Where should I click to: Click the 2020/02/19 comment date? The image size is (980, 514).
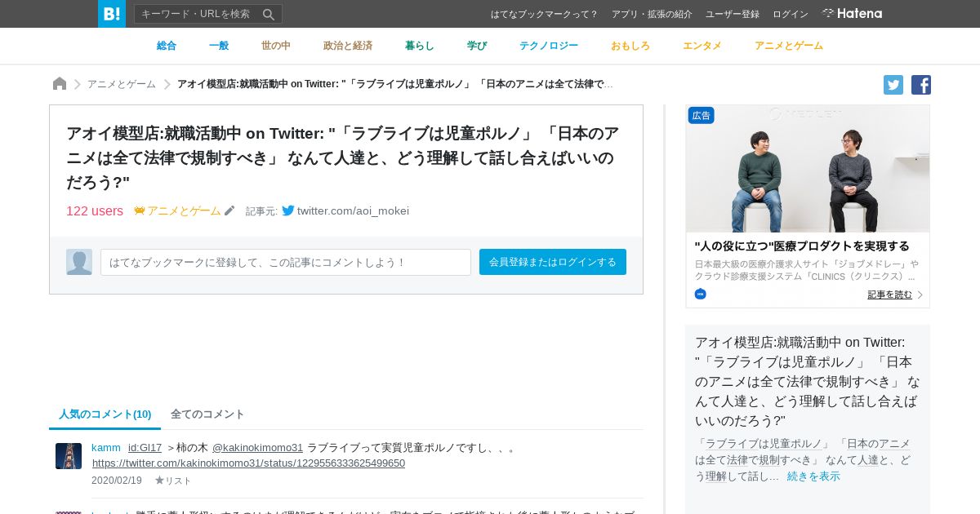(x=117, y=481)
